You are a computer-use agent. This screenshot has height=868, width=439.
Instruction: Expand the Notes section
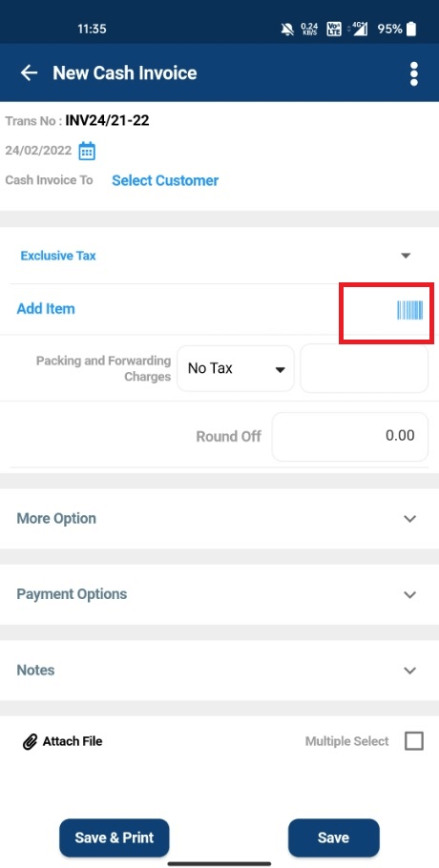click(219, 671)
